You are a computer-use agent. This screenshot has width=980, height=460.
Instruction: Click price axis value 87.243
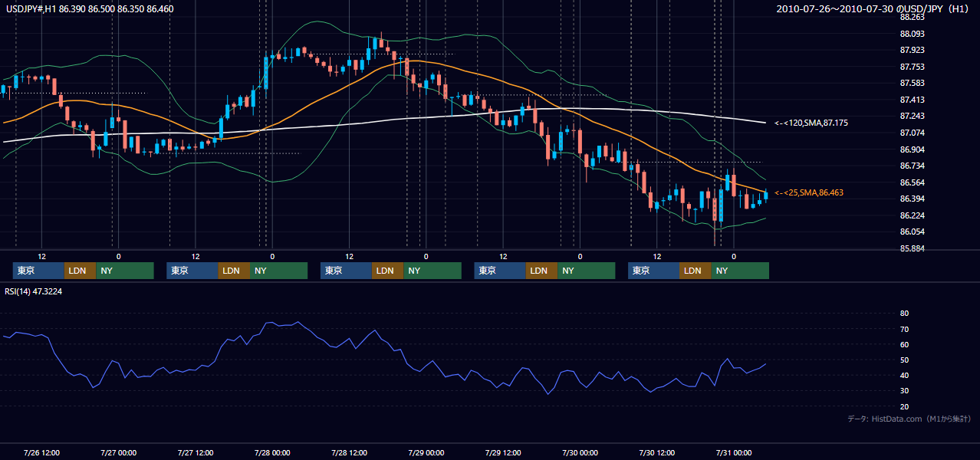[x=912, y=117]
